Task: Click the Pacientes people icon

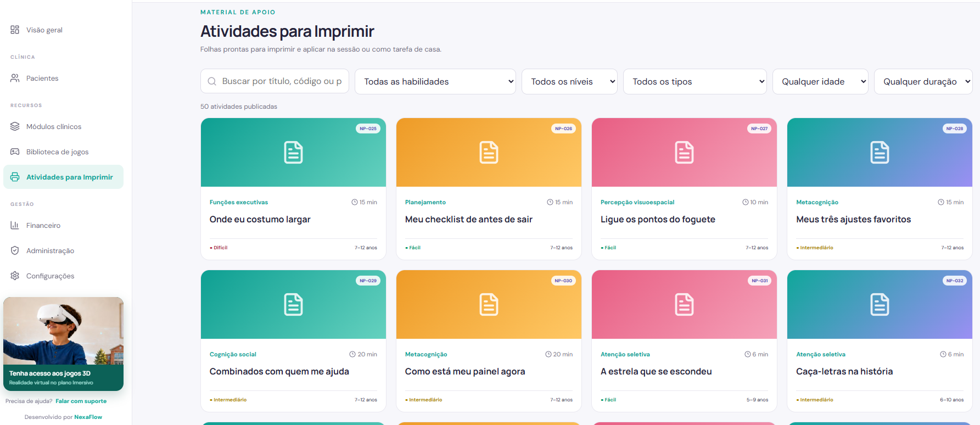Action: click(15, 78)
